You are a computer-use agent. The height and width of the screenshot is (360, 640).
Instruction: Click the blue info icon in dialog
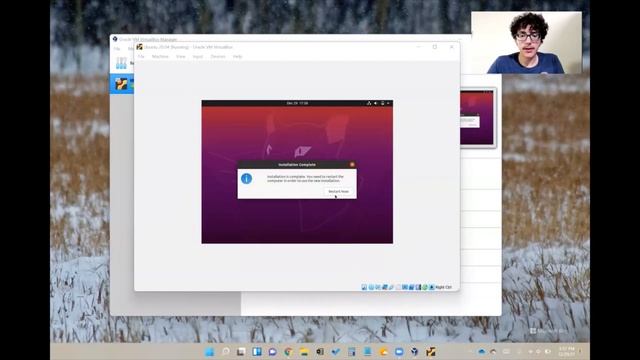coord(247,178)
